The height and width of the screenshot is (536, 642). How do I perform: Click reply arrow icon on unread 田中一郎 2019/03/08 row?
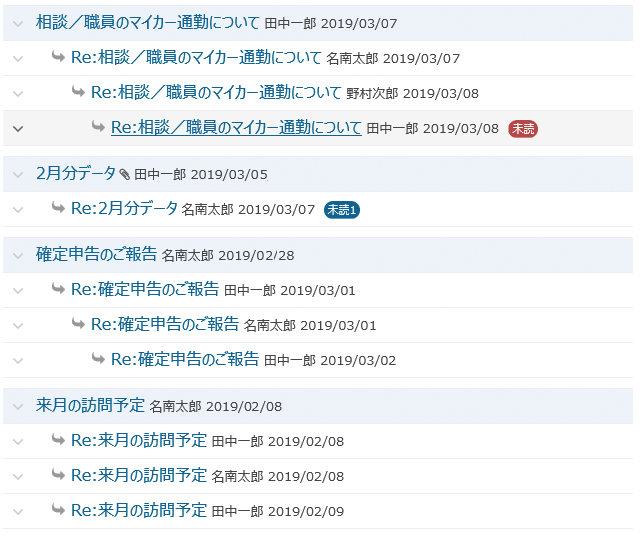98,126
